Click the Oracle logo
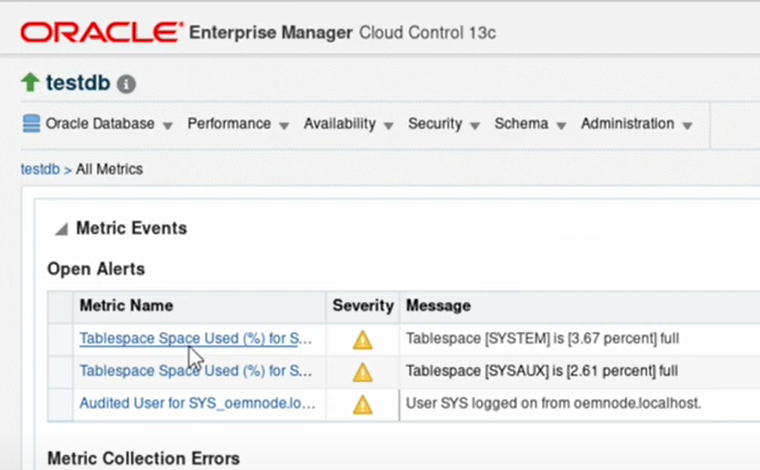The image size is (760, 470). pos(102,32)
